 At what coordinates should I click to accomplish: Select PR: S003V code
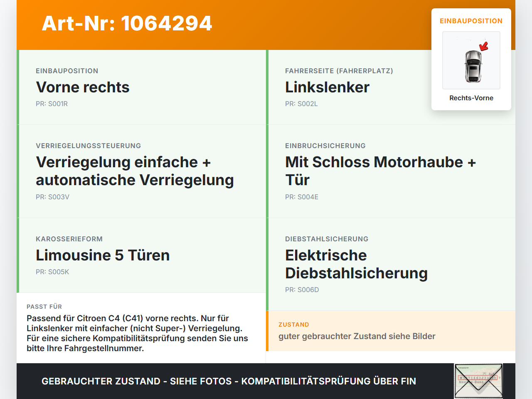tap(52, 197)
